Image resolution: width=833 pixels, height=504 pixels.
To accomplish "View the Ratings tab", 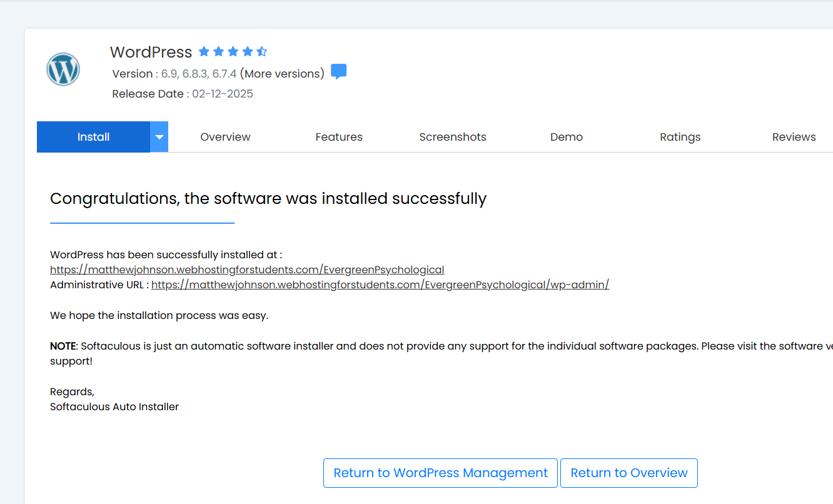I will click(x=680, y=137).
